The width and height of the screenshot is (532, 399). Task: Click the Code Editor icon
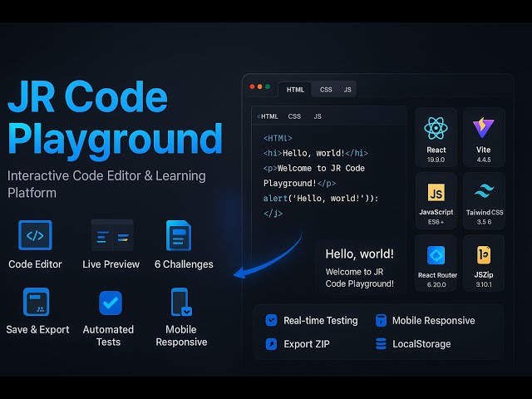click(x=35, y=235)
